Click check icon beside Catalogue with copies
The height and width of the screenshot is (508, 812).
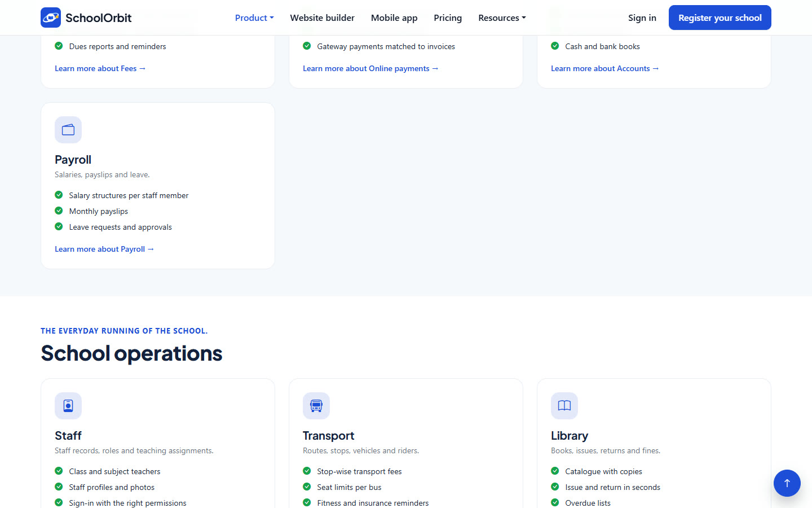555,471
